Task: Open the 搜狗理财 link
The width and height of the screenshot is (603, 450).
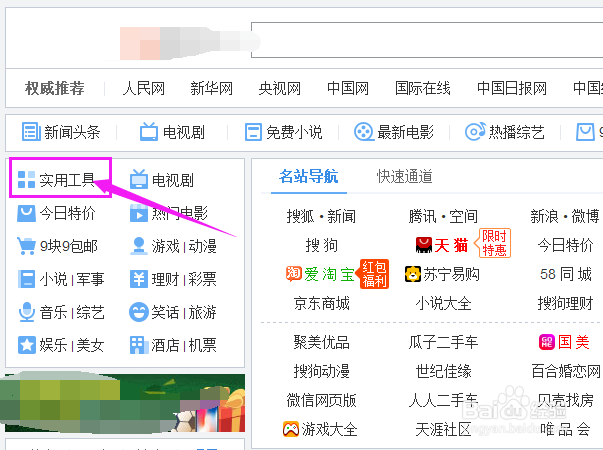Action: click(565, 303)
